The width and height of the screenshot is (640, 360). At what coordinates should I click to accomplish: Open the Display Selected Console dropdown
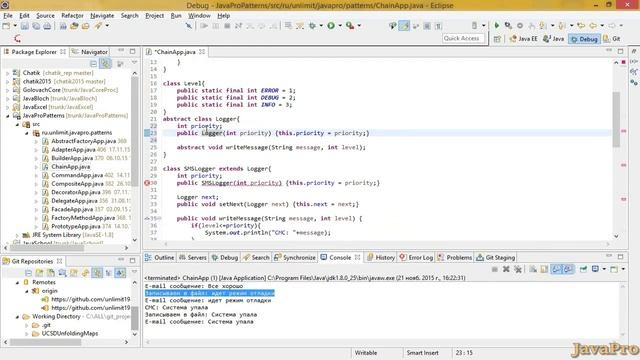(604, 269)
